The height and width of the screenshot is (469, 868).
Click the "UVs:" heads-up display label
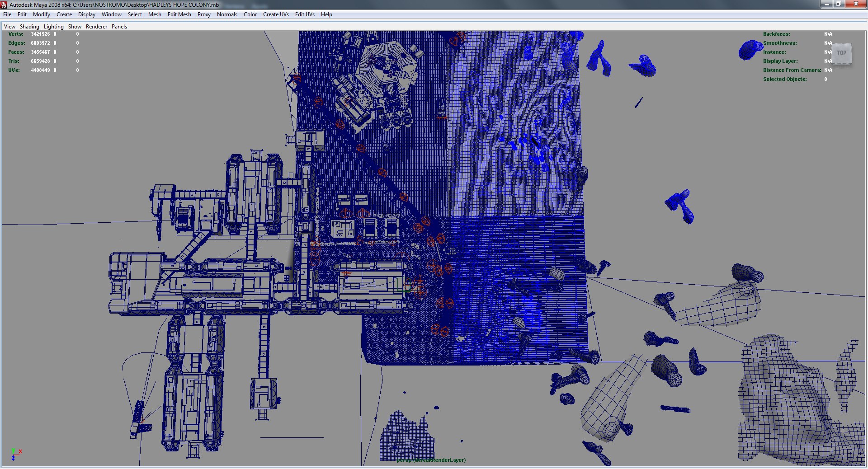tap(14, 70)
